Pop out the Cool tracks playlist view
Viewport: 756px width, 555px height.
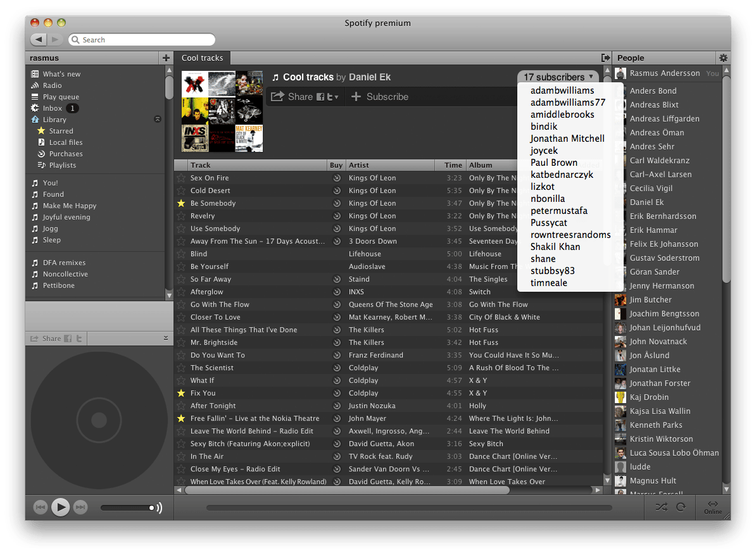tap(605, 58)
